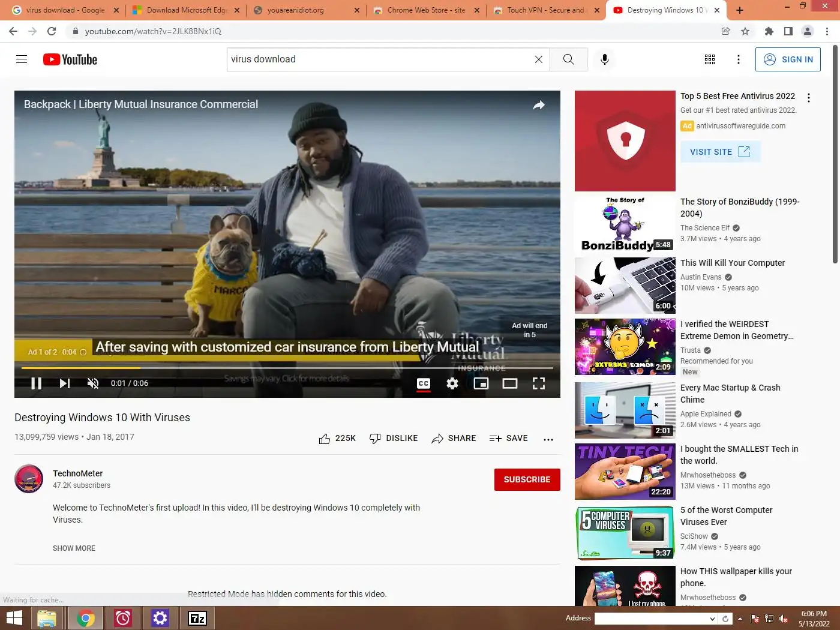Unmute the video player

pyautogui.click(x=93, y=383)
